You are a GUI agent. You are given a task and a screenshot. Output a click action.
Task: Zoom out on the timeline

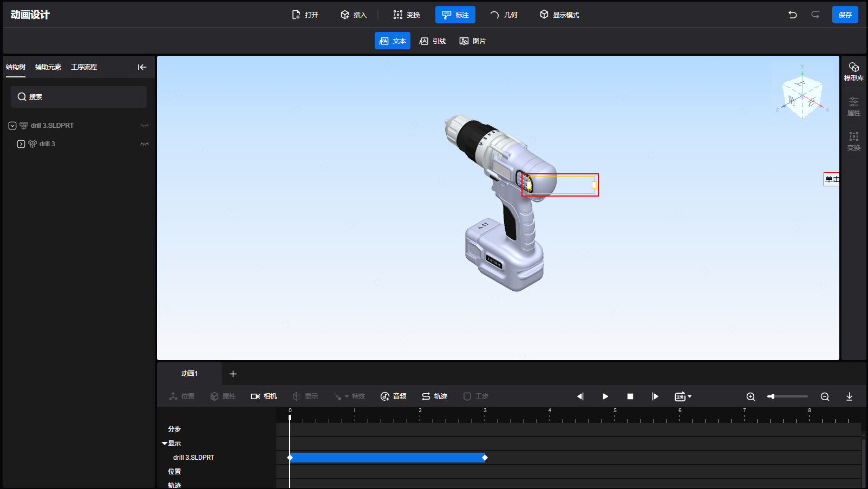click(825, 396)
